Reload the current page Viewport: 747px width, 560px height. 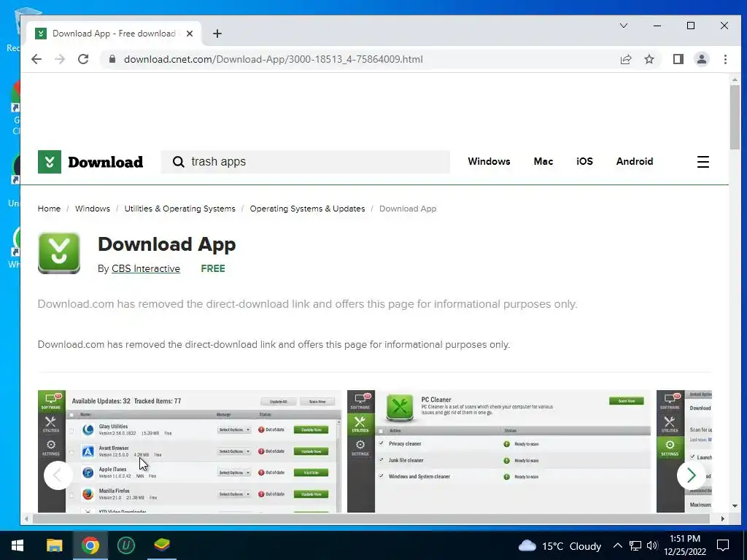click(x=83, y=59)
